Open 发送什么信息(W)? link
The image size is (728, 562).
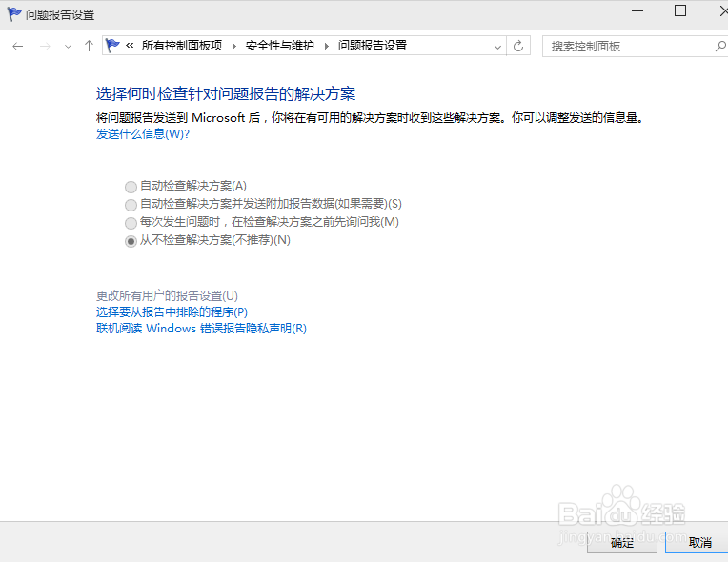pyautogui.click(x=143, y=134)
